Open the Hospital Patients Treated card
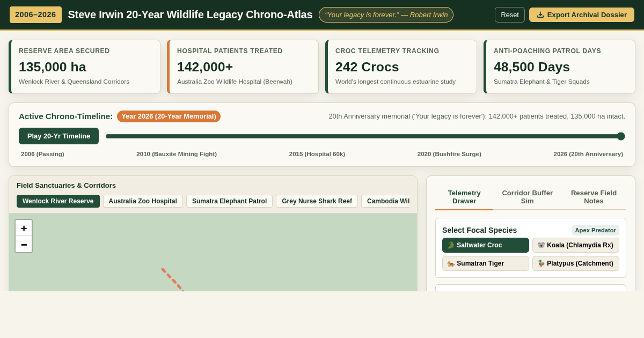 pyautogui.click(x=243, y=67)
